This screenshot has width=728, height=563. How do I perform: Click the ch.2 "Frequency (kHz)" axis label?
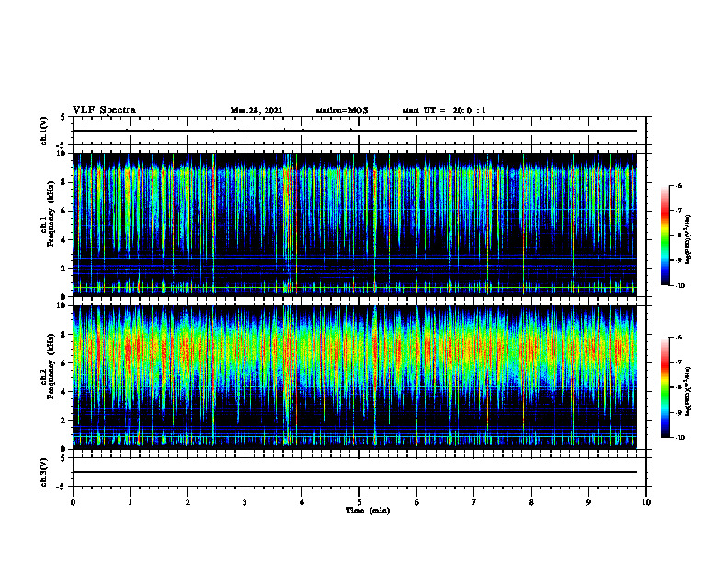coord(51,365)
